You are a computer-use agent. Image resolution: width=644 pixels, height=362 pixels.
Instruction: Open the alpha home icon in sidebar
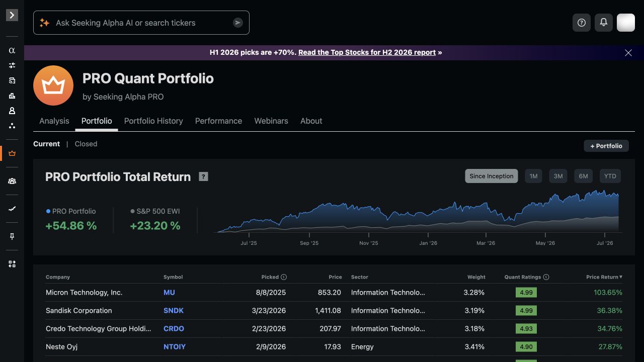[x=12, y=50]
